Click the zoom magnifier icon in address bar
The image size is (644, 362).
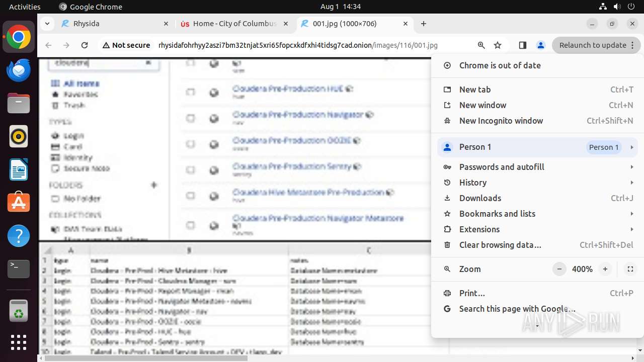point(481,45)
